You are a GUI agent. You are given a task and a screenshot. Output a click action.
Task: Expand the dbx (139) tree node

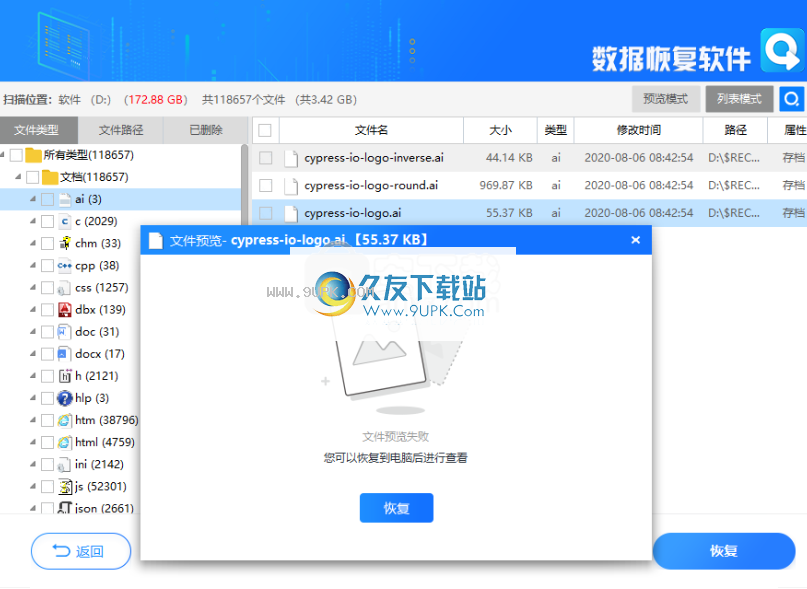[33, 309]
